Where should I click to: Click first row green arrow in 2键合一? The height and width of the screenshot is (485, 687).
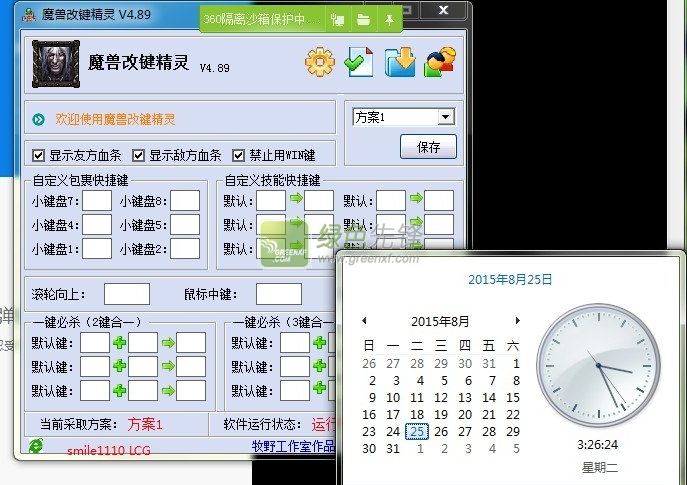(x=168, y=343)
